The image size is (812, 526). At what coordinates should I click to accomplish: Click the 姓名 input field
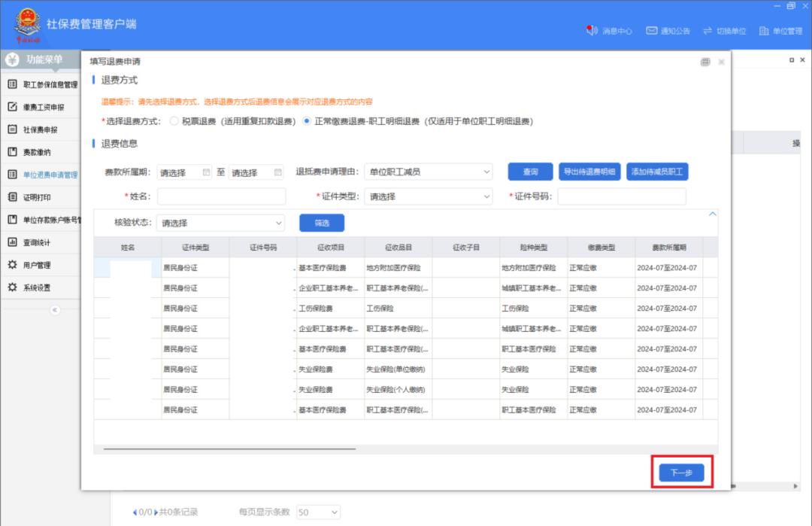[221, 197]
